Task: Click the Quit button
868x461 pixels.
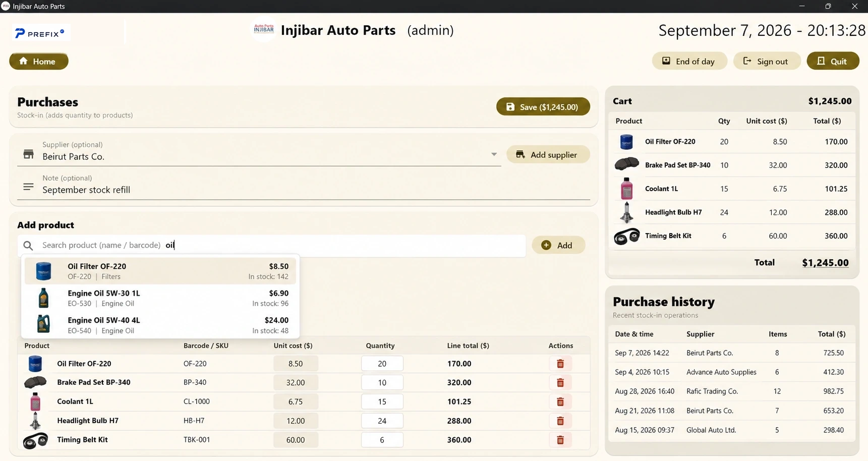Action: (x=833, y=61)
